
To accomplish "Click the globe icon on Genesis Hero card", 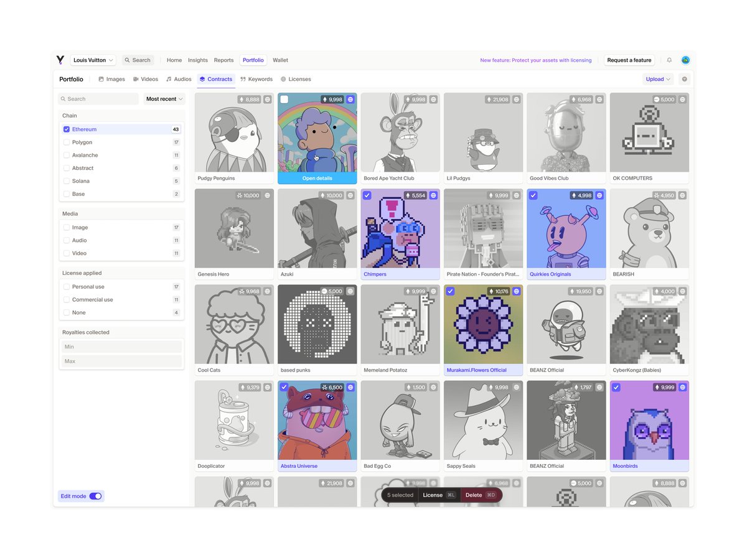I will click(x=267, y=195).
